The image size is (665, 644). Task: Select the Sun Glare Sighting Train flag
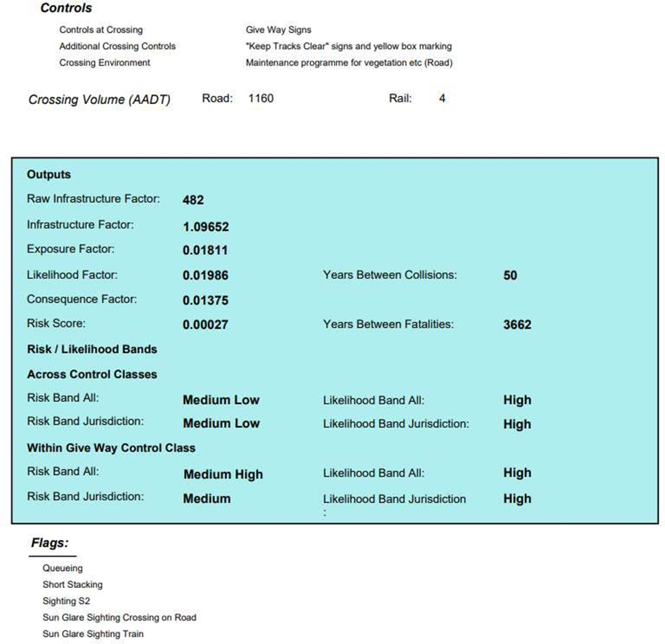pos(93,634)
